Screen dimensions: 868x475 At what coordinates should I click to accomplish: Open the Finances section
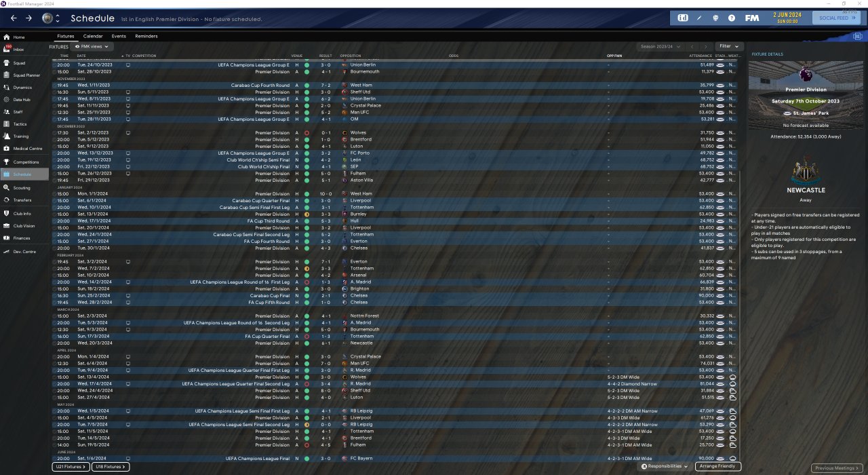[21, 238]
